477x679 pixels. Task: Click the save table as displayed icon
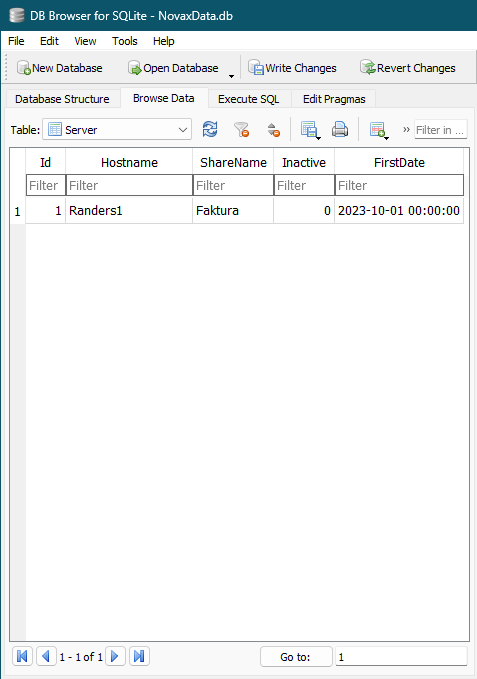310,129
